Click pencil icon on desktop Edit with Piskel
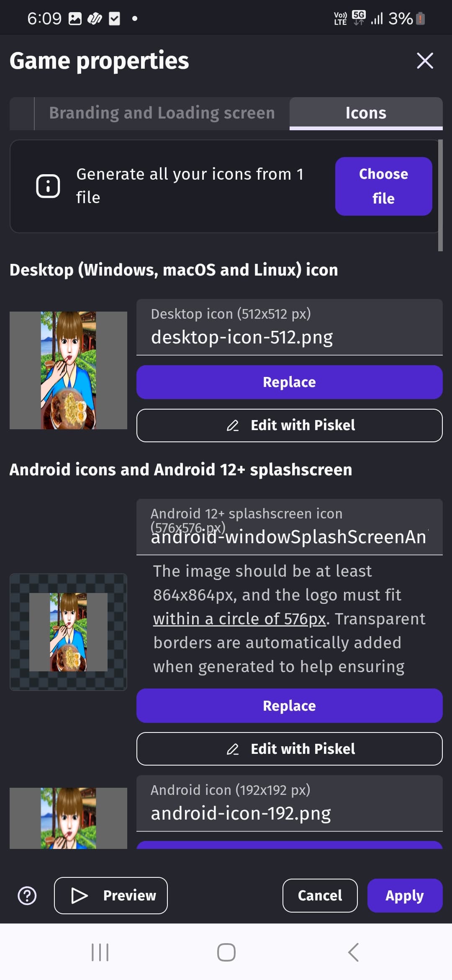This screenshot has height=980, width=452. click(x=233, y=426)
